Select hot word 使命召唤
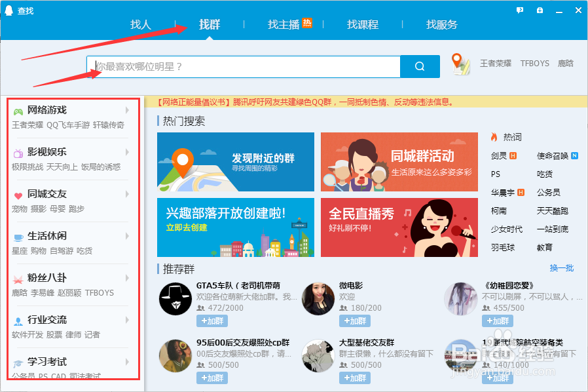 pos(553,156)
